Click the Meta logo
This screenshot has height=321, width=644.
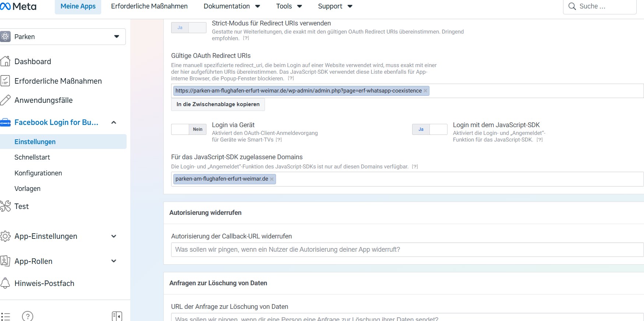pyautogui.click(x=18, y=6)
